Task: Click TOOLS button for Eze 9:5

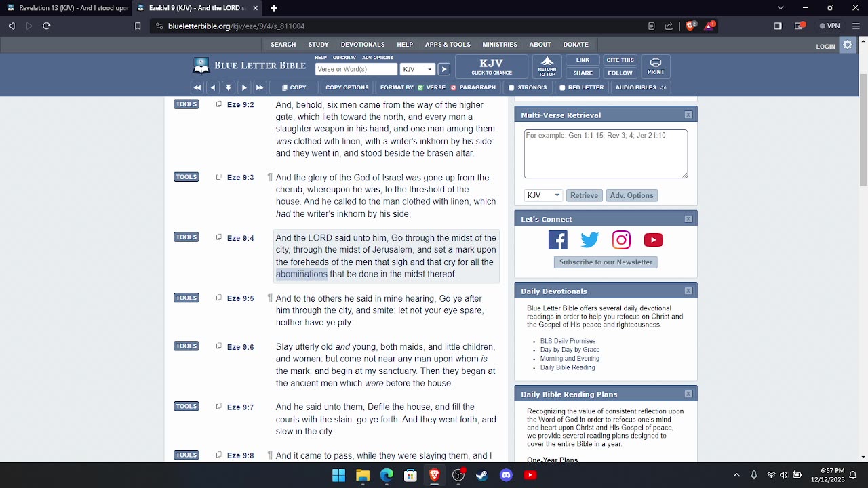Action: [x=186, y=298]
